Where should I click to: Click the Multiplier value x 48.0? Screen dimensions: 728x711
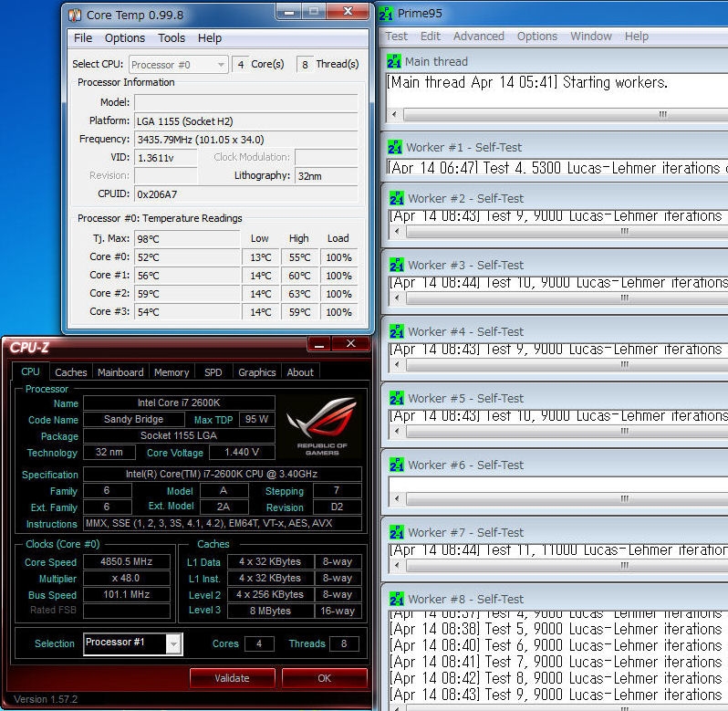click(x=127, y=578)
